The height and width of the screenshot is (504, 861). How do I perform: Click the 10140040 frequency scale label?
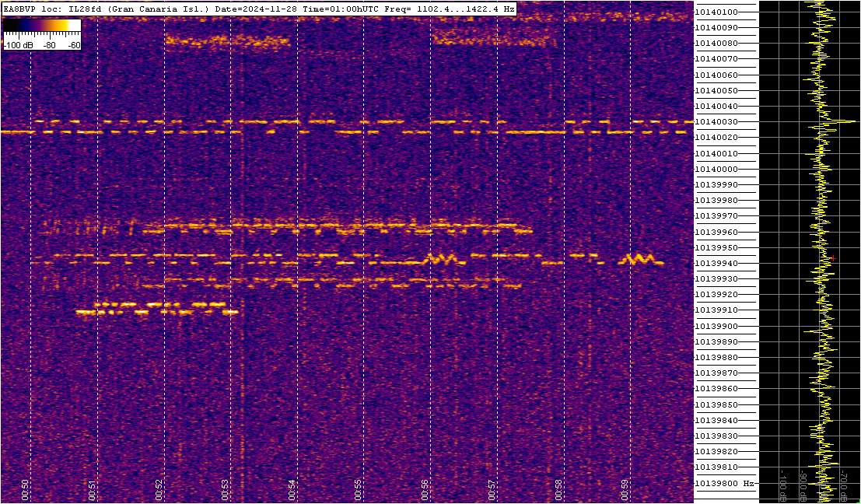pos(716,106)
